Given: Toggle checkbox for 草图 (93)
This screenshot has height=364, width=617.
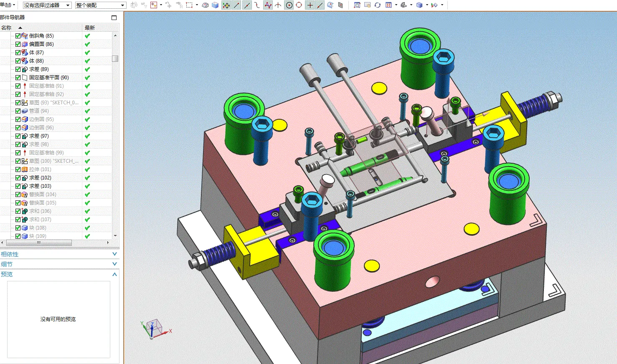Looking at the screenshot, I should [x=18, y=103].
